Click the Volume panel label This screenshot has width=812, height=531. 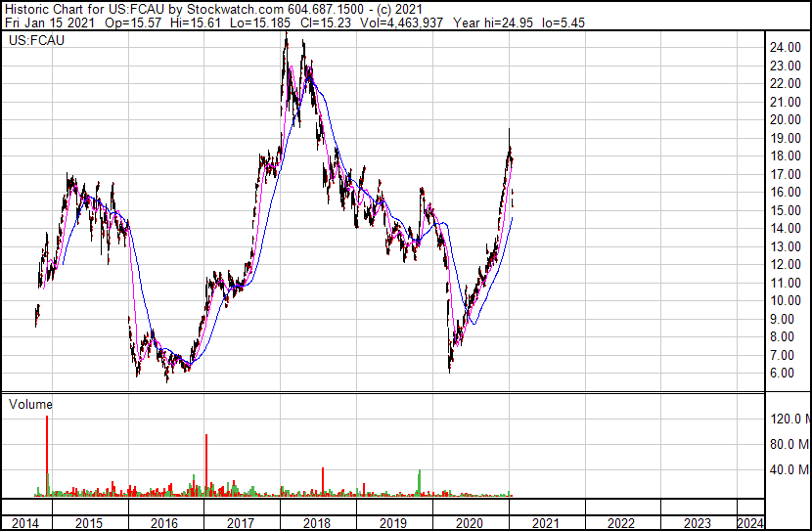[30, 404]
